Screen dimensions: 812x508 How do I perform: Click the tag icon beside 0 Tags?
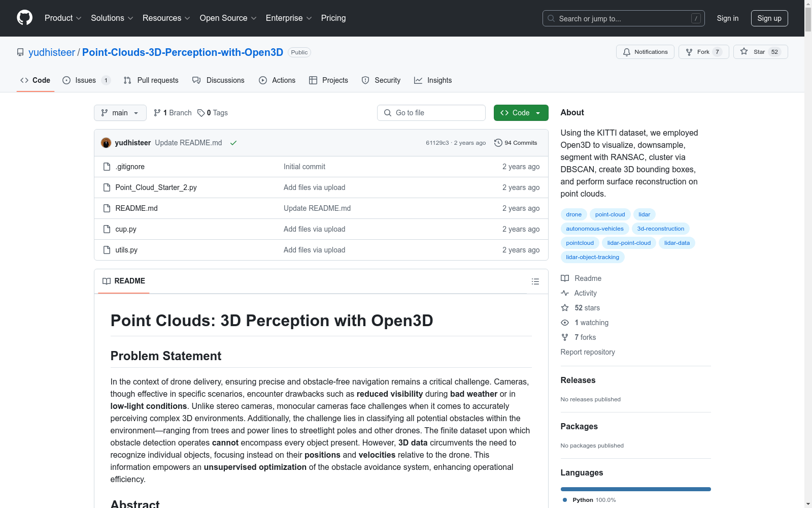201,113
